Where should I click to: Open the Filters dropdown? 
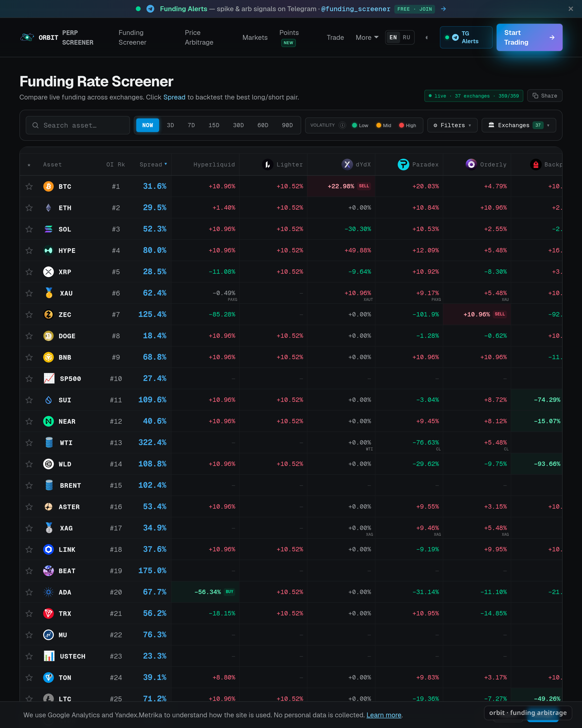click(452, 125)
